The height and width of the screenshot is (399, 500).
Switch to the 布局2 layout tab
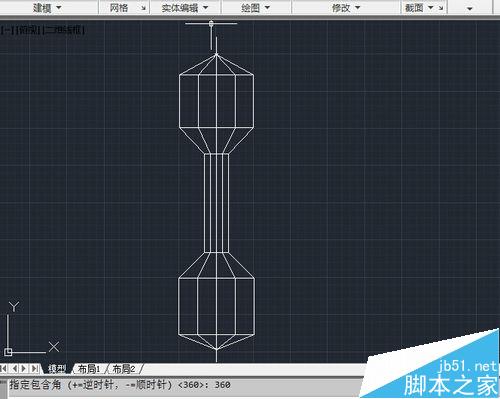[124, 369]
